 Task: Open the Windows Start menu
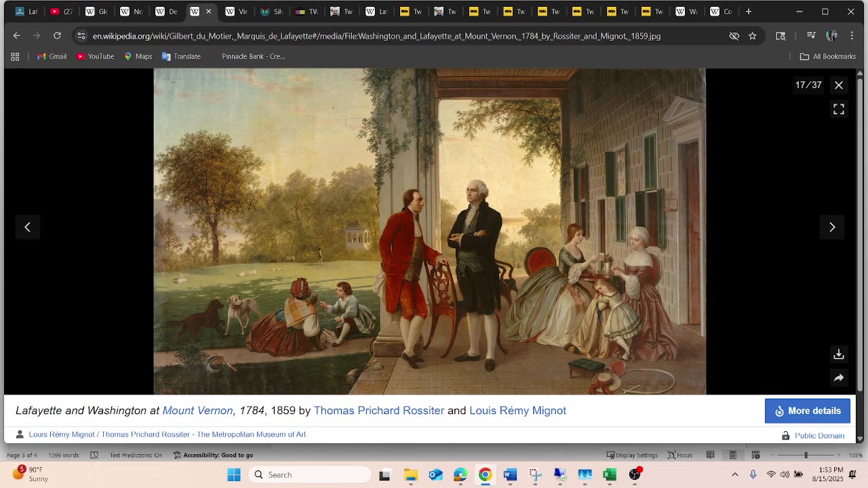click(234, 474)
